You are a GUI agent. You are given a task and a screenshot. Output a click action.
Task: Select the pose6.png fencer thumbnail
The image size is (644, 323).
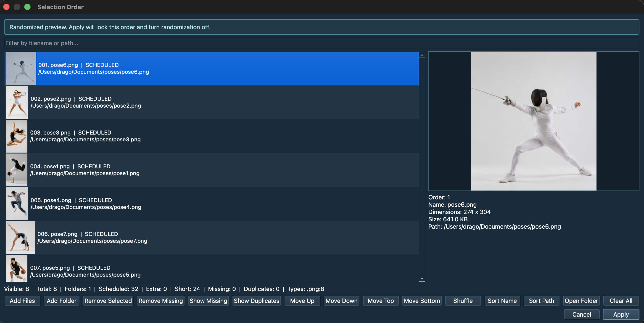[x=21, y=69]
